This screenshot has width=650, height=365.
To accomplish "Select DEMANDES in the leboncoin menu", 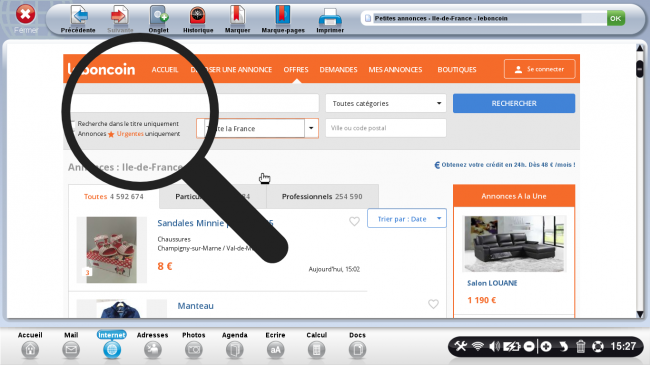I will pyautogui.click(x=338, y=70).
